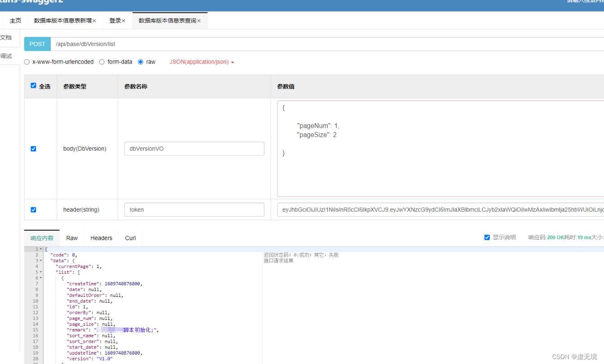Screen dimensions: 604x364
Task: Collapse the "data" fold arrow on line 3
Action: click(x=41, y=261)
